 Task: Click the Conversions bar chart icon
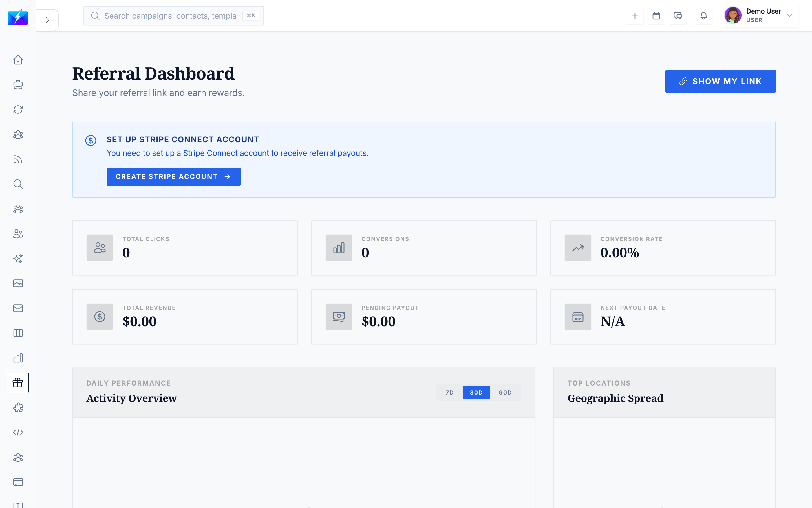pyautogui.click(x=339, y=248)
